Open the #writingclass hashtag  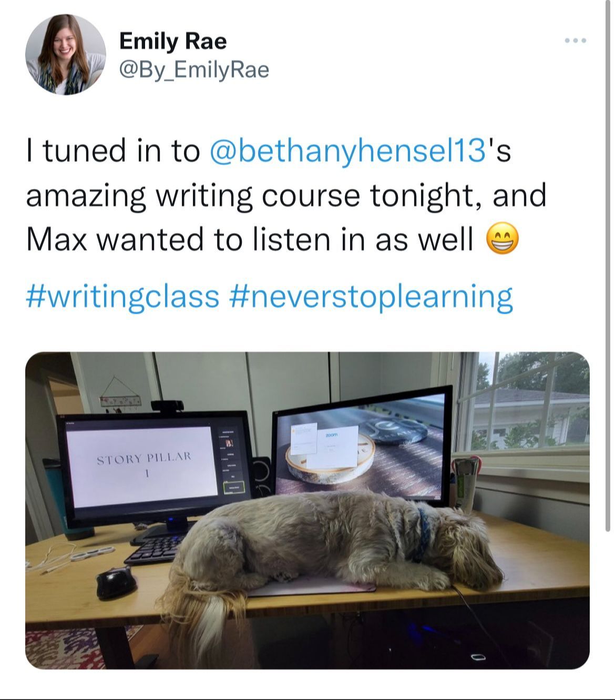click(122, 296)
